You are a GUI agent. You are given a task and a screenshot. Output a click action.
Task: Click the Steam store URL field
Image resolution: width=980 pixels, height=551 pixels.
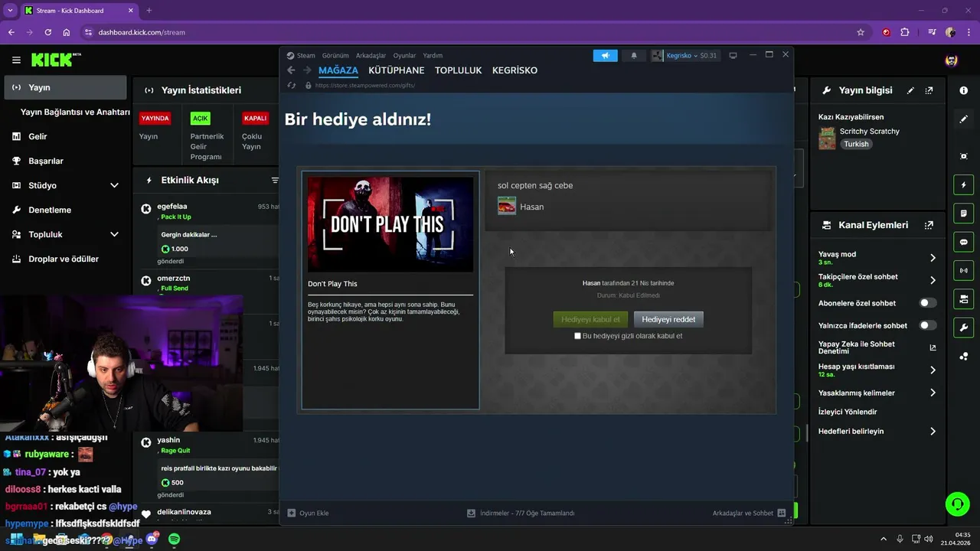tap(364, 85)
